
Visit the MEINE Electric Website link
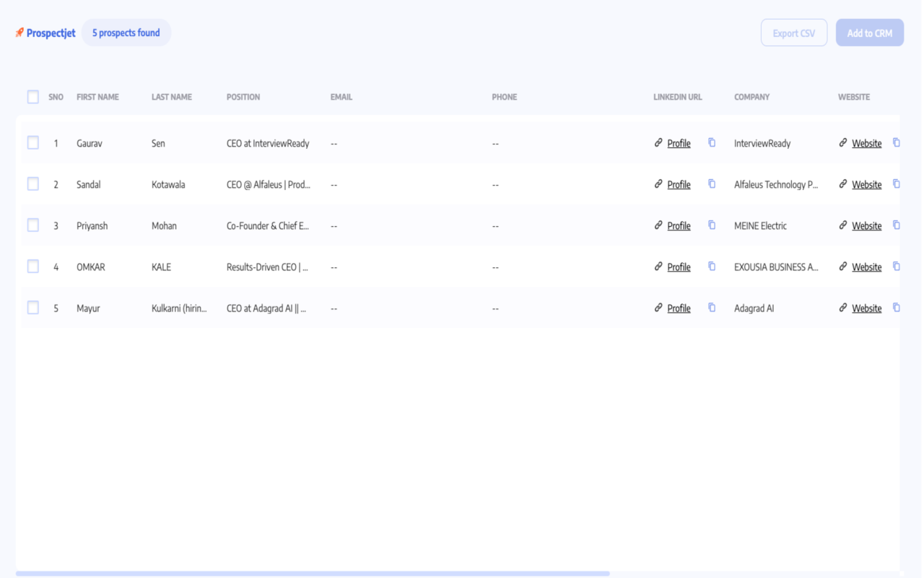tap(866, 225)
